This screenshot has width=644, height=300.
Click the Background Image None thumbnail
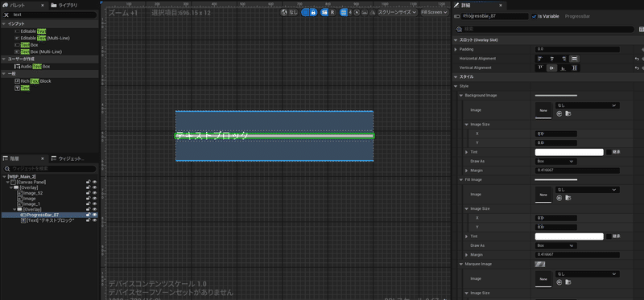pos(543,111)
